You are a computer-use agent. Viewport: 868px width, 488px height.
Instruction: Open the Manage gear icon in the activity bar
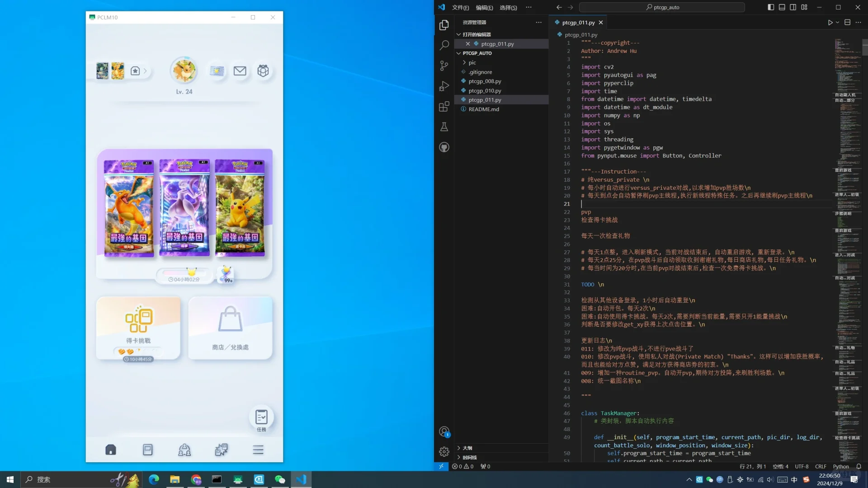pyautogui.click(x=444, y=451)
